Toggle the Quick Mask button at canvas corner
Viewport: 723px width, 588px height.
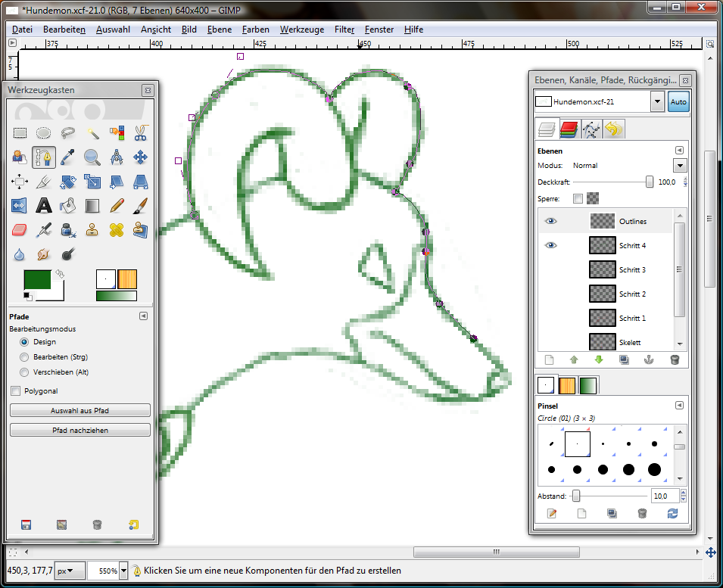pyautogui.click(x=12, y=552)
